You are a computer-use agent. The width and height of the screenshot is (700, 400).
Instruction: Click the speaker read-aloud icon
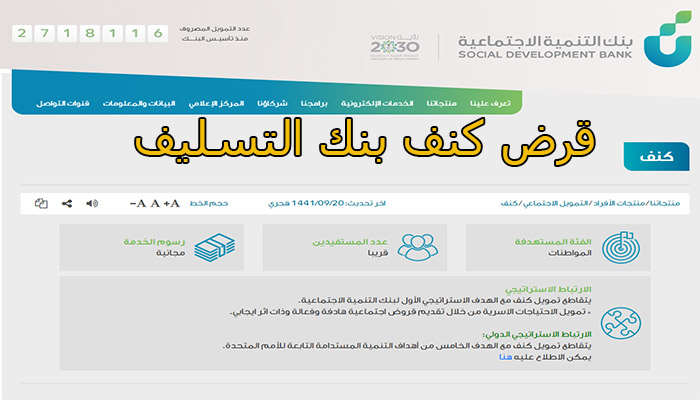point(92,204)
